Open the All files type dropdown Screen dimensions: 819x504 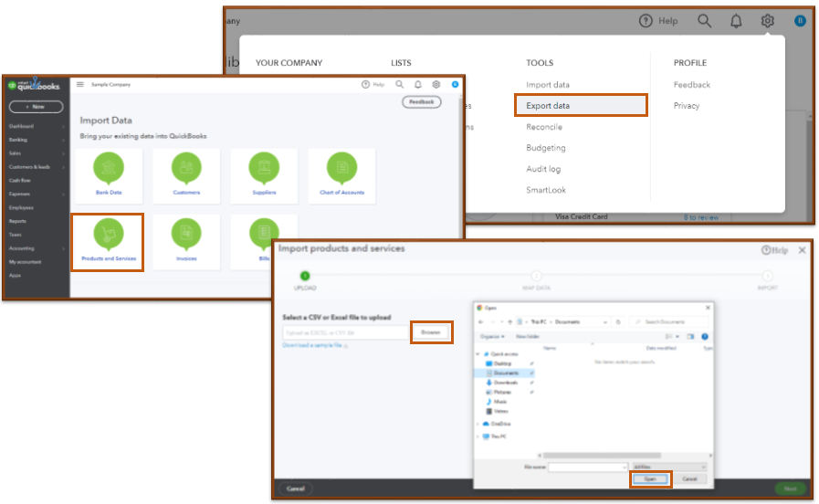click(x=669, y=467)
